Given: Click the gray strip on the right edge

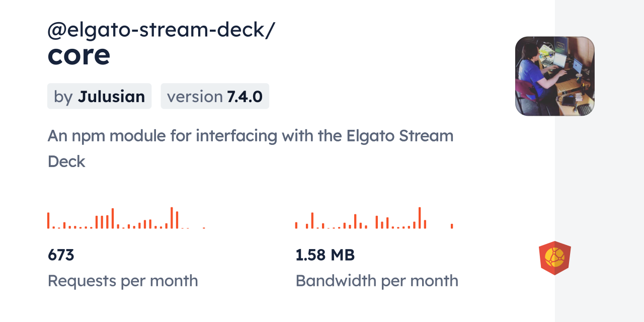Looking at the screenshot, I should pos(599,161).
